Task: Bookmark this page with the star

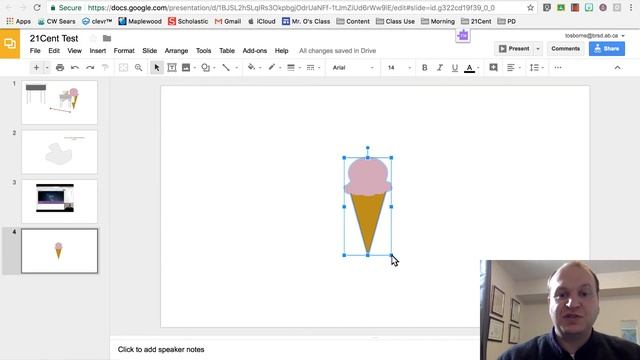Action: coord(530,7)
